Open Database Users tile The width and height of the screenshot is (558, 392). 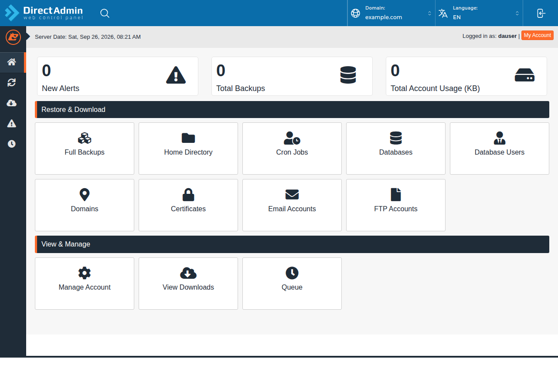coord(500,149)
